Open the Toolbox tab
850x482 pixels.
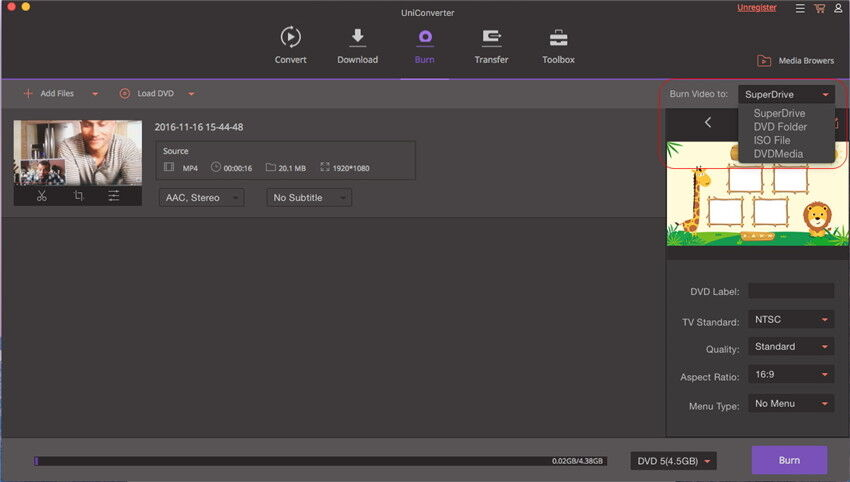pyautogui.click(x=558, y=46)
